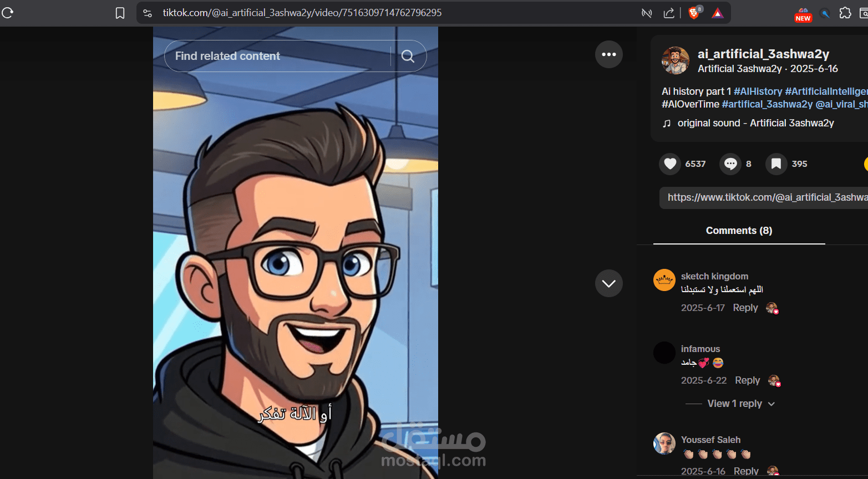Open infamous's black profile avatar
This screenshot has width=868, height=479.
click(664, 353)
